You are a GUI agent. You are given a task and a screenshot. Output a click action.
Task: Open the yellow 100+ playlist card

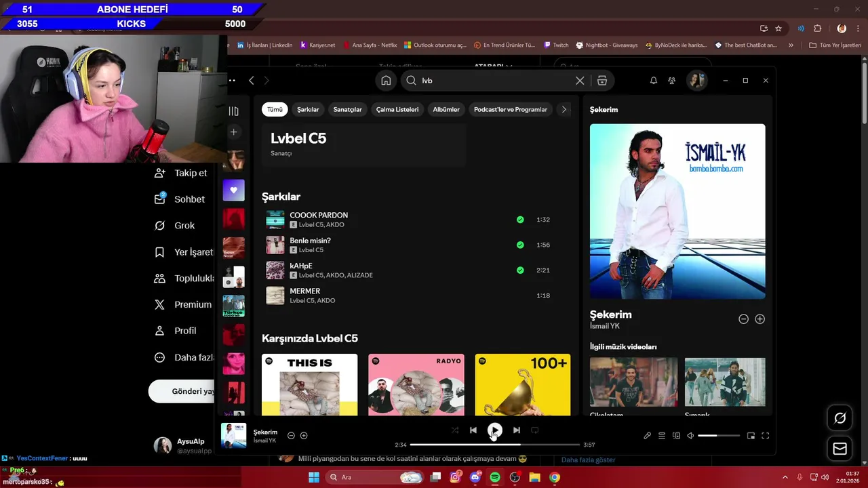[523, 384]
